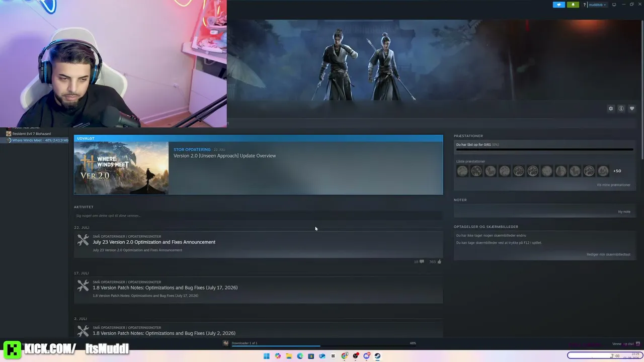Open the Windows Start menu
The image size is (644, 362).
tap(267, 356)
